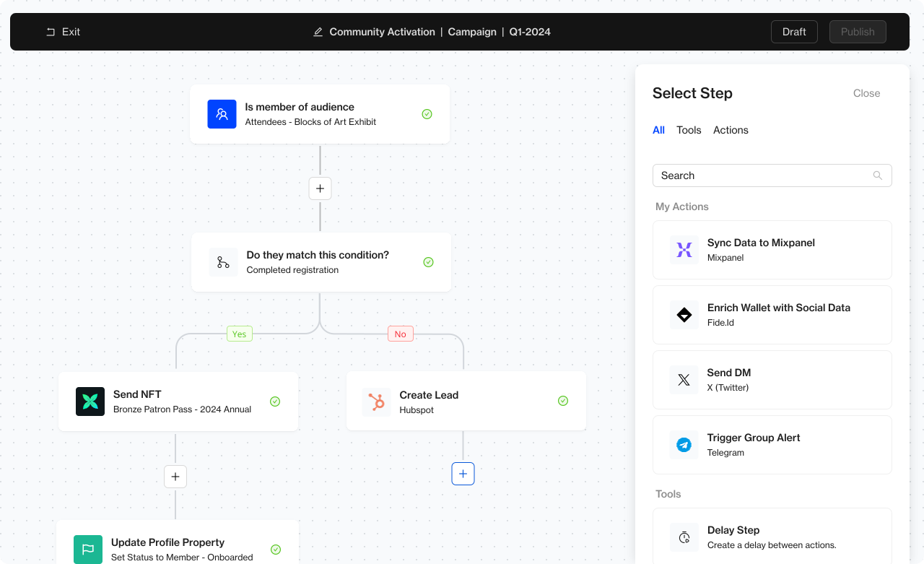Click the Draft status button
This screenshot has height=564, width=924.
point(794,31)
